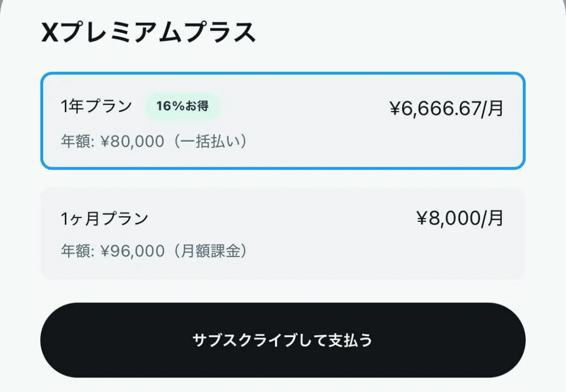Select the 1ヶ月プラン monthly plan option
Viewport: 566px width, 392px height.
[283, 234]
